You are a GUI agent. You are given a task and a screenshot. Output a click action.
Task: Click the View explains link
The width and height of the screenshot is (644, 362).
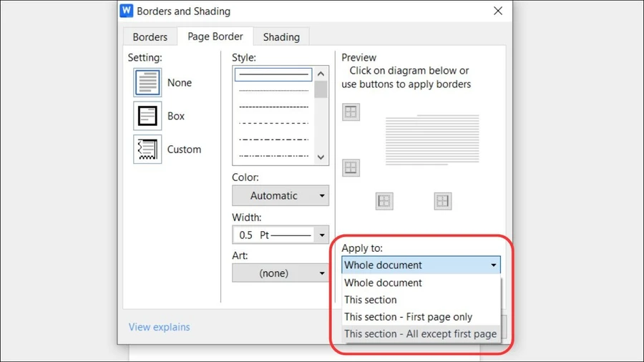coord(160,327)
